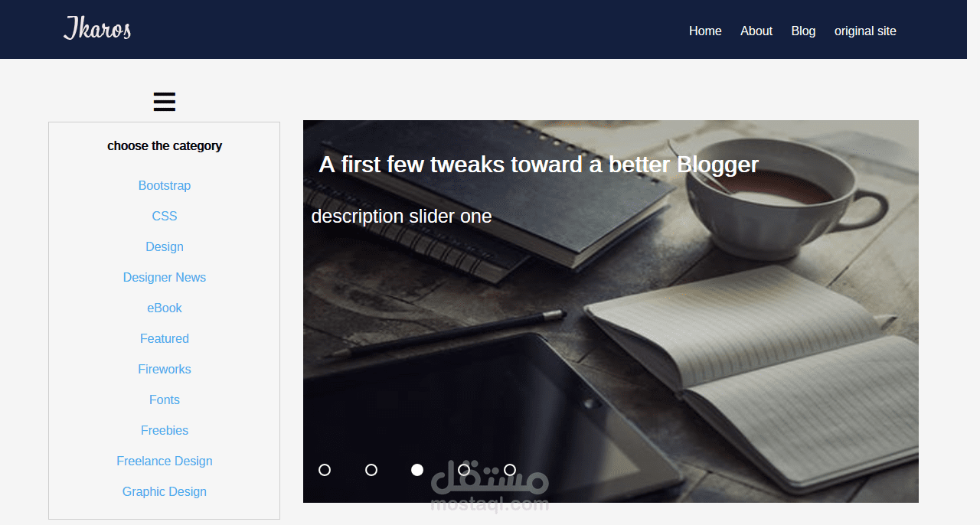This screenshot has width=980, height=525.
Task: Select the fifth slider indicator dot
Action: click(x=510, y=470)
